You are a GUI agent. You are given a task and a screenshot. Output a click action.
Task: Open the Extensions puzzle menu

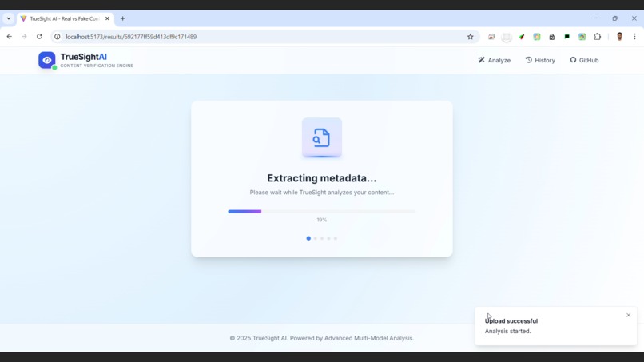point(598,37)
